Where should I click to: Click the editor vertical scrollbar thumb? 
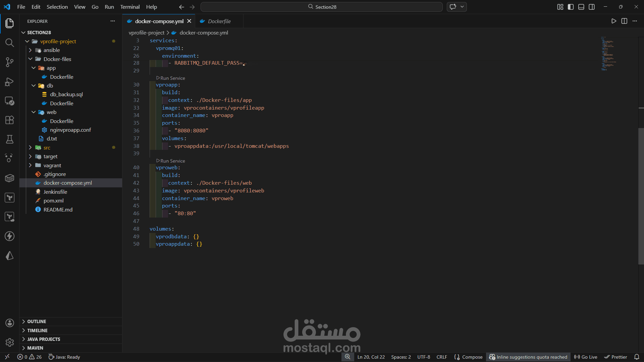point(641,196)
